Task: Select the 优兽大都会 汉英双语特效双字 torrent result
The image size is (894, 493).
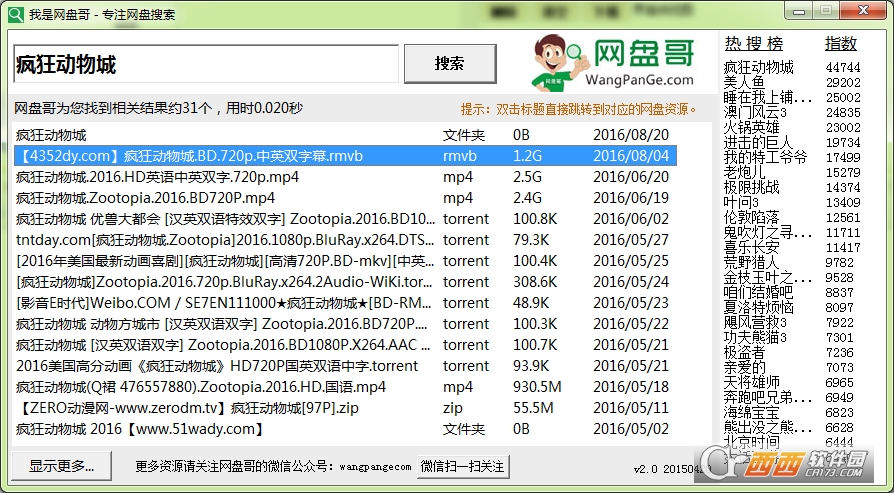Action: (x=345, y=219)
